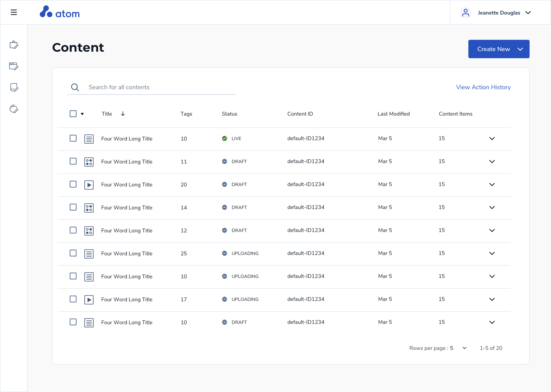Focus the Search for all contents field
The width and height of the screenshot is (551, 392).
click(151, 87)
